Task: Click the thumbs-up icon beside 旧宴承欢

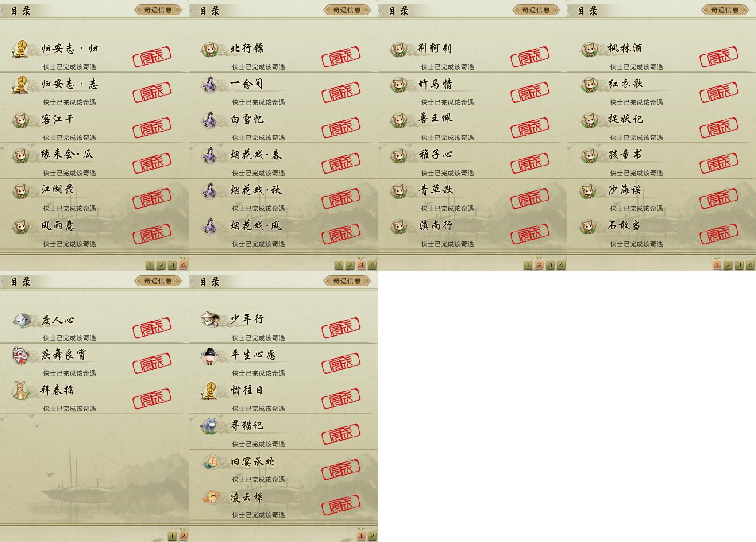Action: point(211,462)
